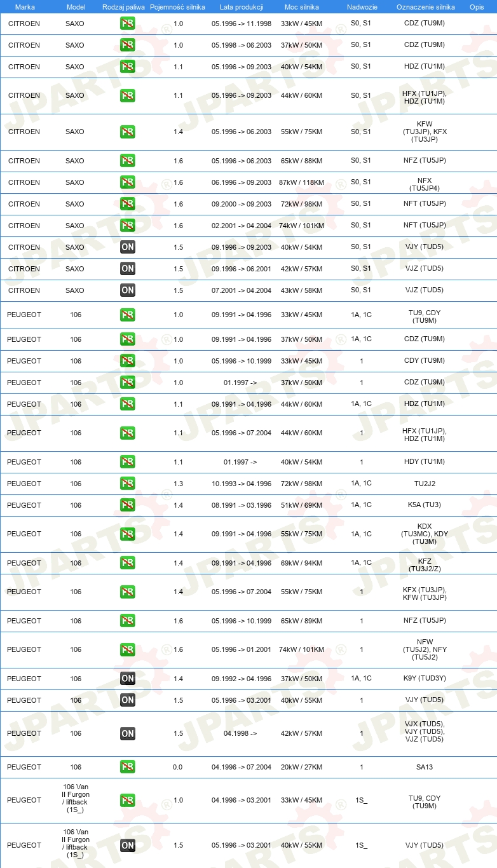Image resolution: width=497 pixels, height=868 pixels.
Task: Click the petrol icon in the Peugeot 106 NFW (TU5J2) row
Action: click(127, 650)
